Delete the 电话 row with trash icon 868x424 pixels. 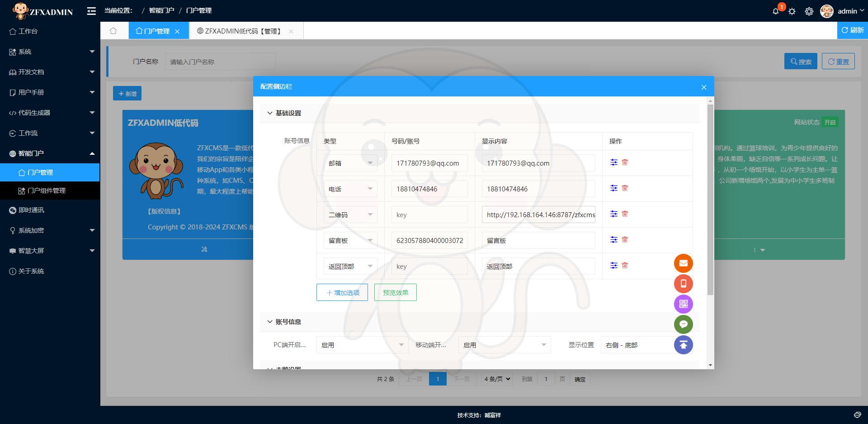click(x=625, y=188)
